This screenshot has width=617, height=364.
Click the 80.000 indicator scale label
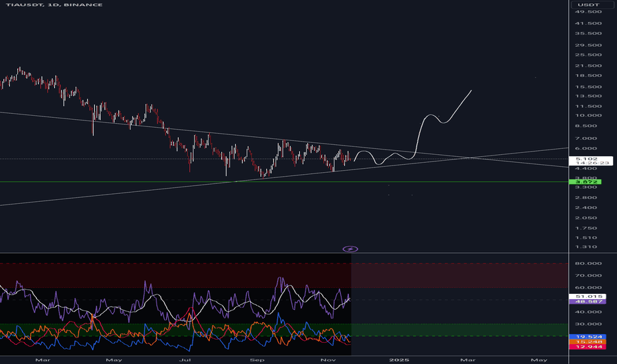point(589,263)
